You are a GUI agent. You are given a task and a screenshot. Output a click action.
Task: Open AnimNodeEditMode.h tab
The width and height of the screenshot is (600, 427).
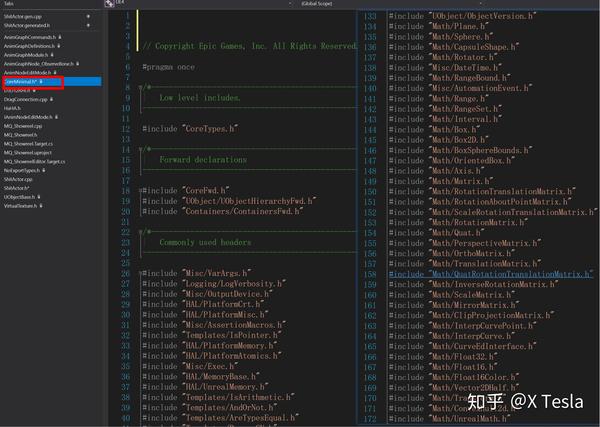point(28,72)
